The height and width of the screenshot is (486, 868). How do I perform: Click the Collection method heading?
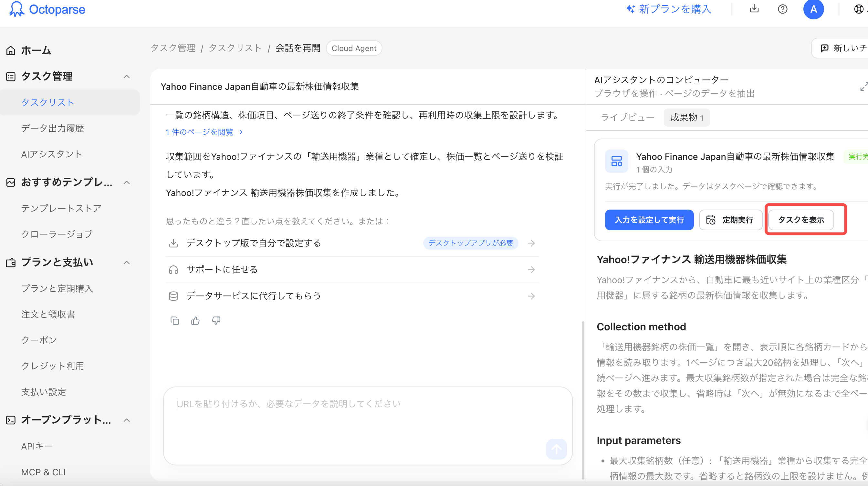(x=641, y=327)
